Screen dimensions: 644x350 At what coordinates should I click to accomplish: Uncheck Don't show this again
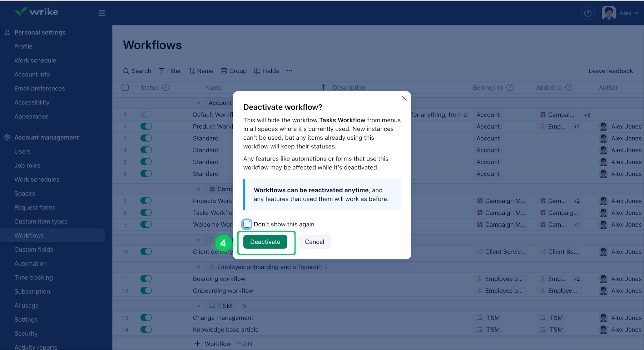[x=247, y=224]
